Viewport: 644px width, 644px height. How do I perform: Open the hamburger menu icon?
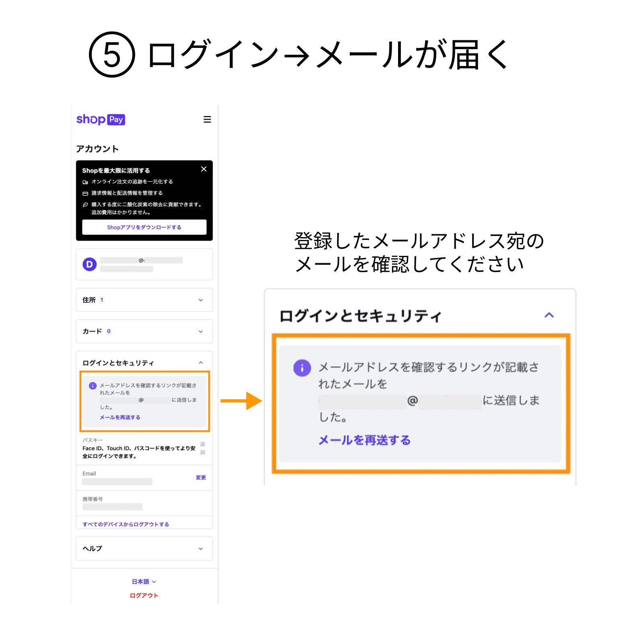207,120
